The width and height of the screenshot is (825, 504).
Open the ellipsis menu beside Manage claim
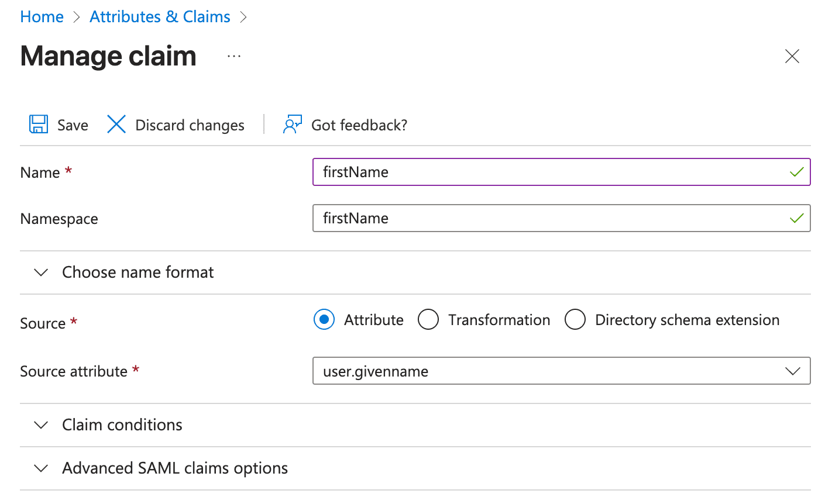[233, 56]
